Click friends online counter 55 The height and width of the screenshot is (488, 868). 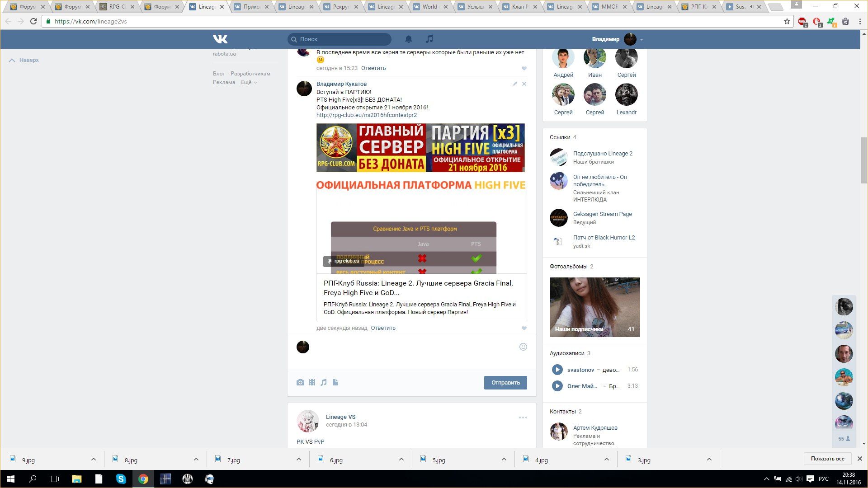[844, 439]
